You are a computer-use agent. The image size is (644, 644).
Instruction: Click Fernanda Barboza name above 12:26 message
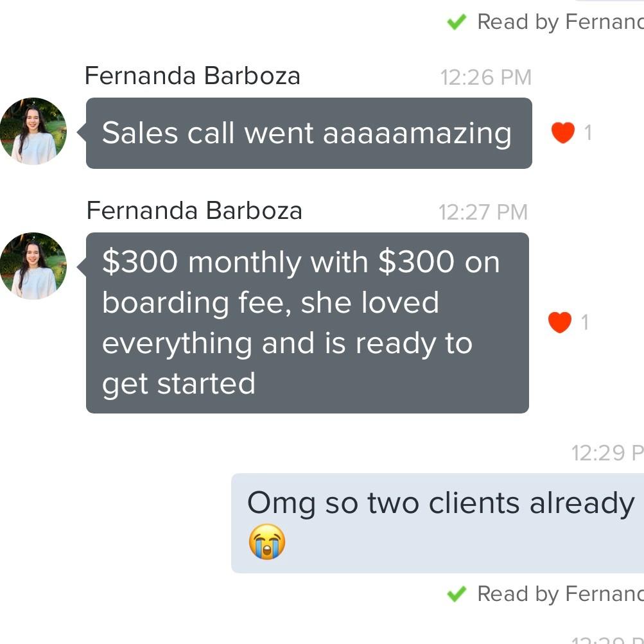[x=192, y=76]
